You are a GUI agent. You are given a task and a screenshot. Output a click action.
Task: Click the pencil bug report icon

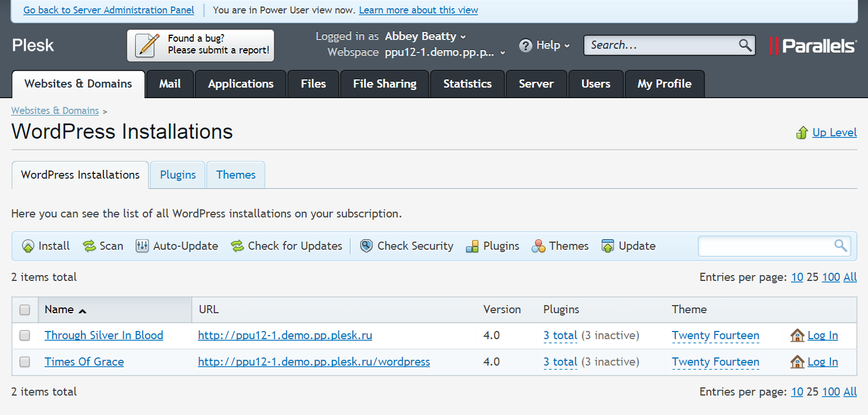pyautogui.click(x=147, y=45)
